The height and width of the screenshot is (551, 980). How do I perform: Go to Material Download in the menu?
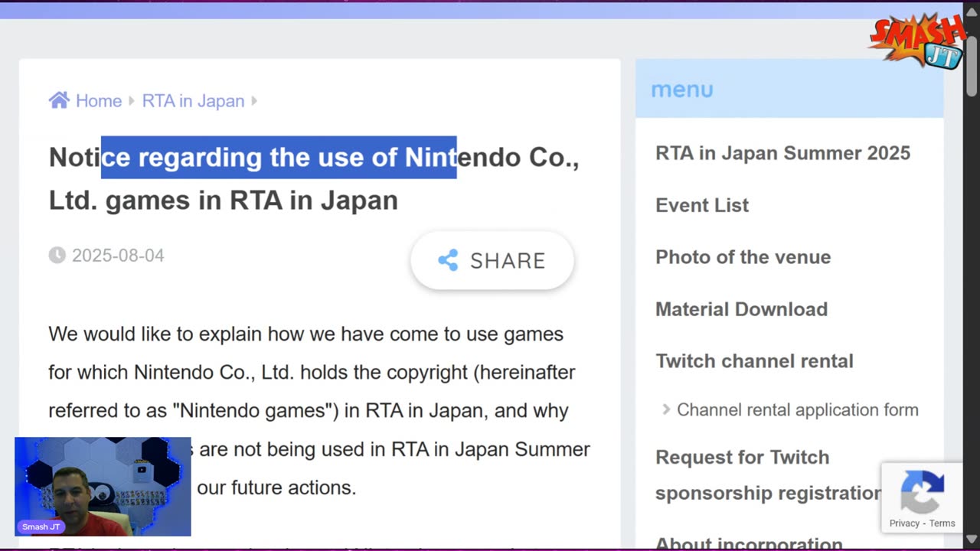[741, 309]
